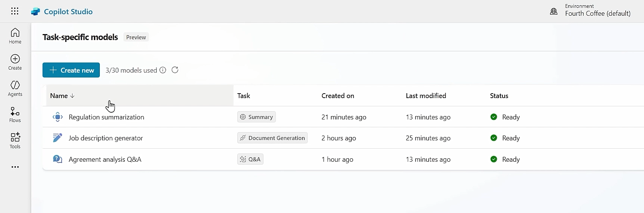The image size is (644, 213).
Task: Click the Task-specific models heading
Action: (80, 37)
